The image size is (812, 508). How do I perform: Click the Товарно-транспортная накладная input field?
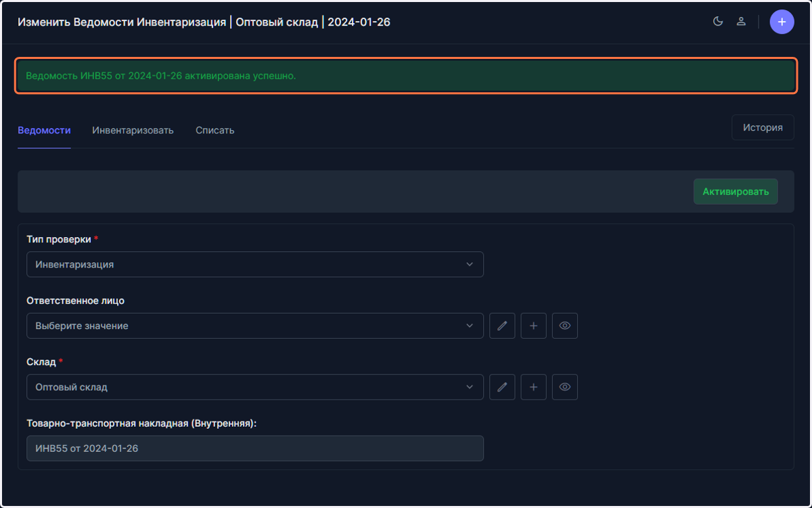coord(255,448)
